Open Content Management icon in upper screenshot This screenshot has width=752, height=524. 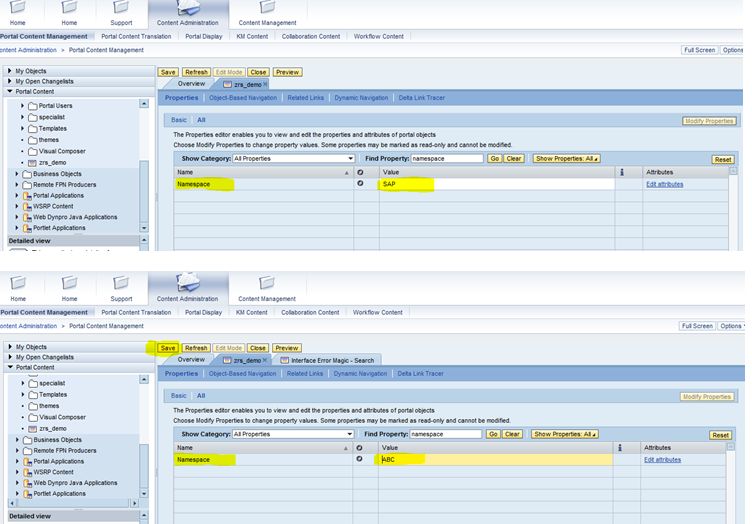tap(267, 7)
